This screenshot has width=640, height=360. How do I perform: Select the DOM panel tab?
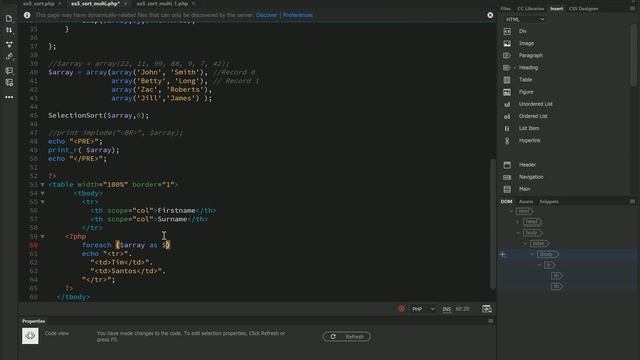coord(507,202)
